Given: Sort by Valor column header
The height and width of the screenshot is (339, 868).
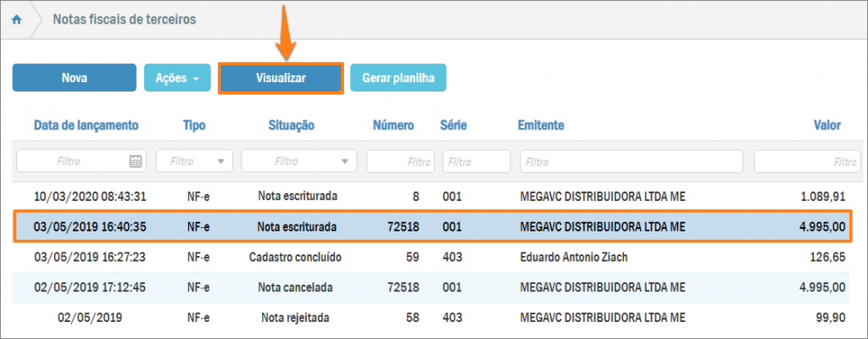Looking at the screenshot, I should 826,125.
